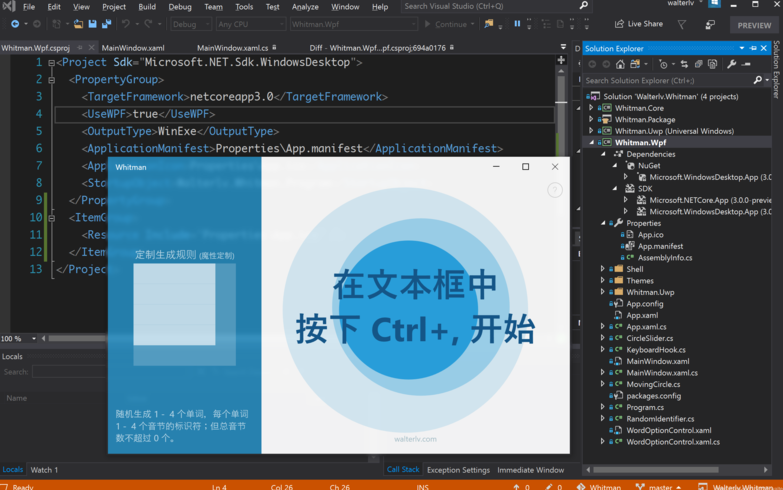Viewport: 783px width, 490px height.
Task: Click the Navigate Backward arrow in toolbar
Action: coord(15,24)
